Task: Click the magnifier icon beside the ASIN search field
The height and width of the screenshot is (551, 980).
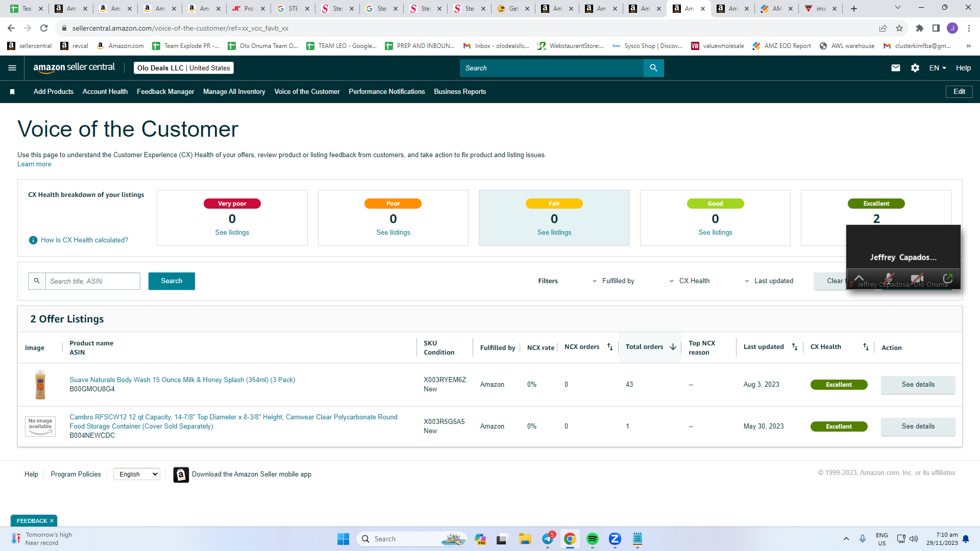Action: pyautogui.click(x=37, y=281)
